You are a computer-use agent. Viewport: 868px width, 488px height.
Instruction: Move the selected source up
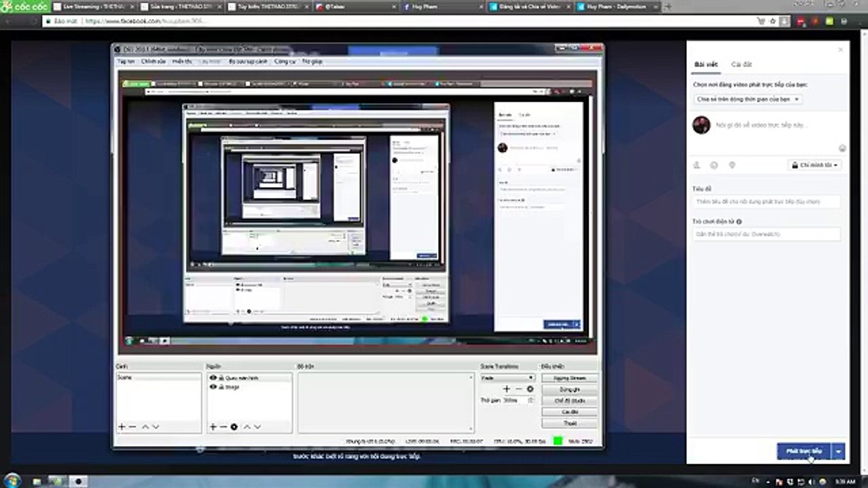click(247, 427)
